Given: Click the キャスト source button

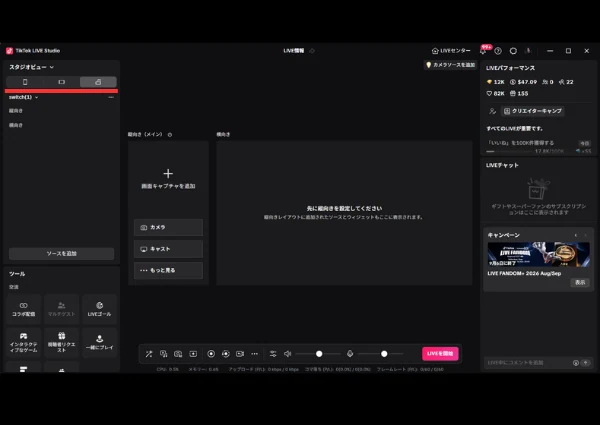Looking at the screenshot, I should (x=168, y=249).
